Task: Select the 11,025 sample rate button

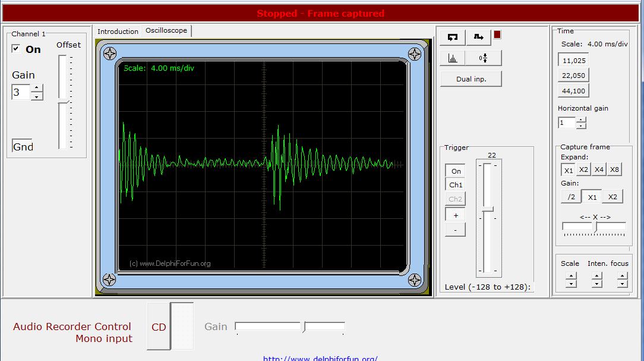Action: [x=574, y=61]
